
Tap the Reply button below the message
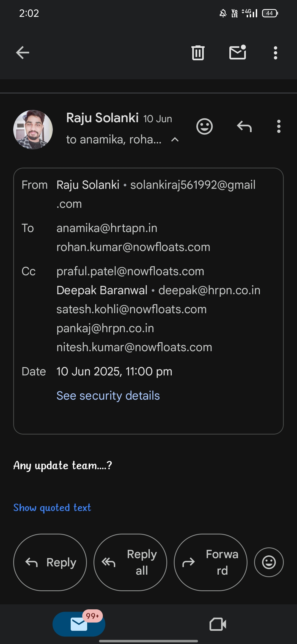pyautogui.click(x=50, y=562)
